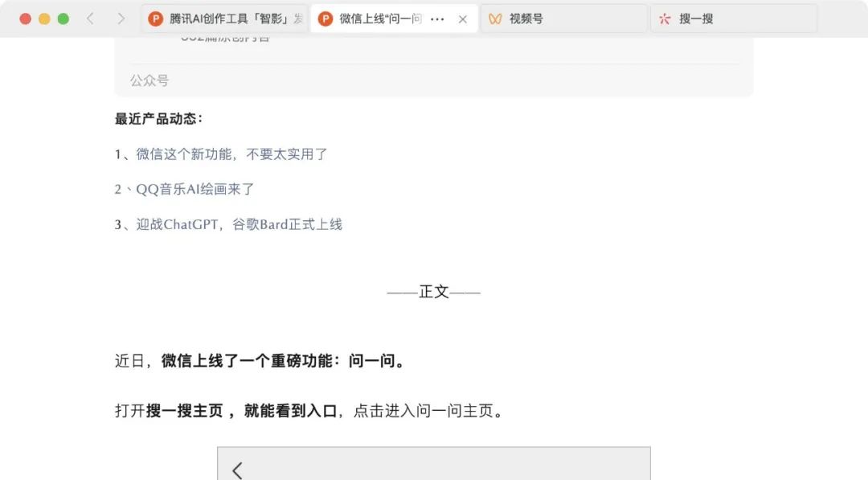Click the ——正文—— divider heading
Viewport: 868px width, 480px height.
pyautogui.click(x=433, y=292)
